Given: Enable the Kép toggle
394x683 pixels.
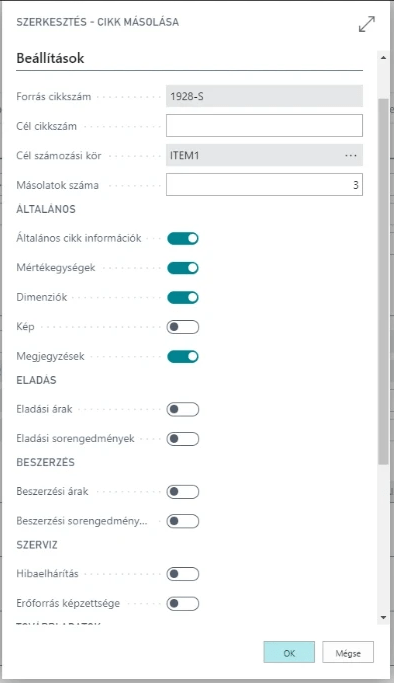Looking at the screenshot, I should [183, 327].
